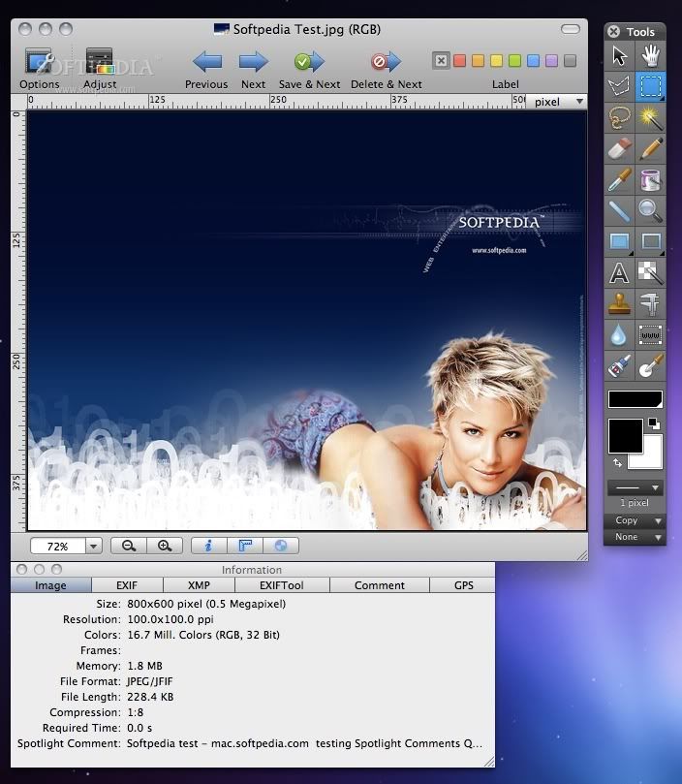Click the 72% zoom input field
This screenshot has height=784, width=682.
pyautogui.click(x=57, y=546)
